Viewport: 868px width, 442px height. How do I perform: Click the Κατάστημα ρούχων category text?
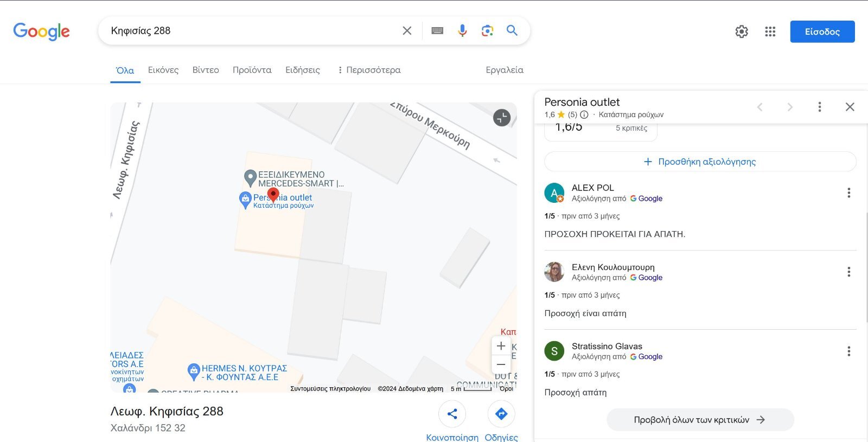coord(631,114)
